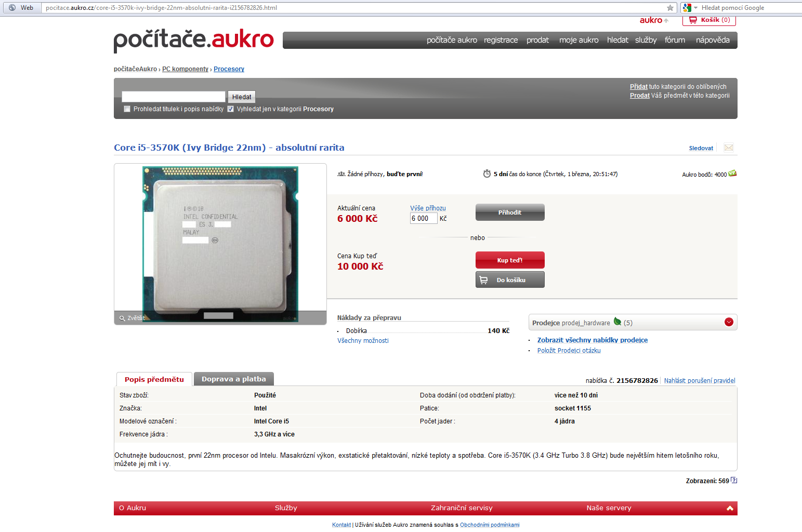The image size is (802, 532).
Task: Click the offer number '2156782826'
Action: point(637,381)
